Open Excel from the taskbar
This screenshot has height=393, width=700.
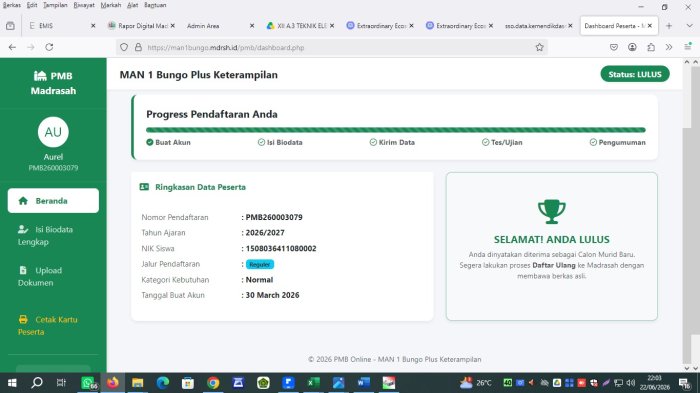point(313,383)
